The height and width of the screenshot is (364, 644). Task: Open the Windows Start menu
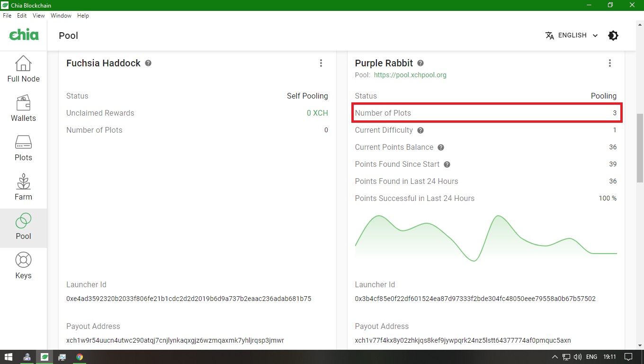point(9,357)
